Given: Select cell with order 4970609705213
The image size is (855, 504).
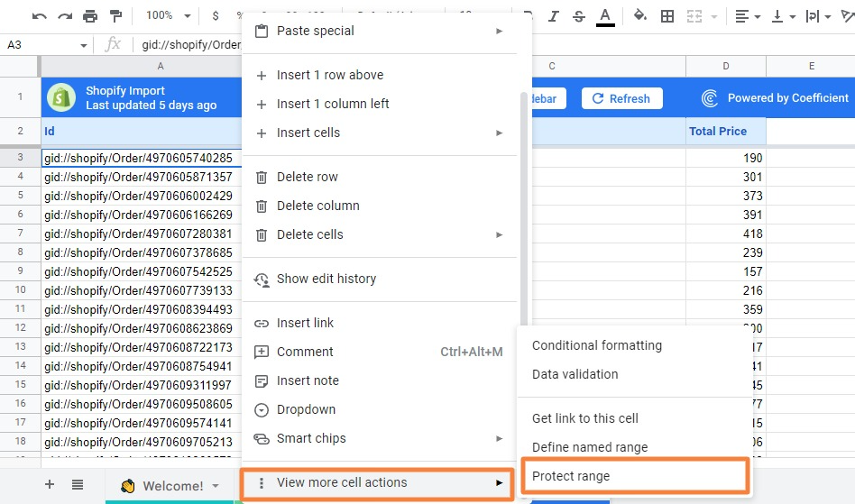Looking at the screenshot, I should 142,442.
